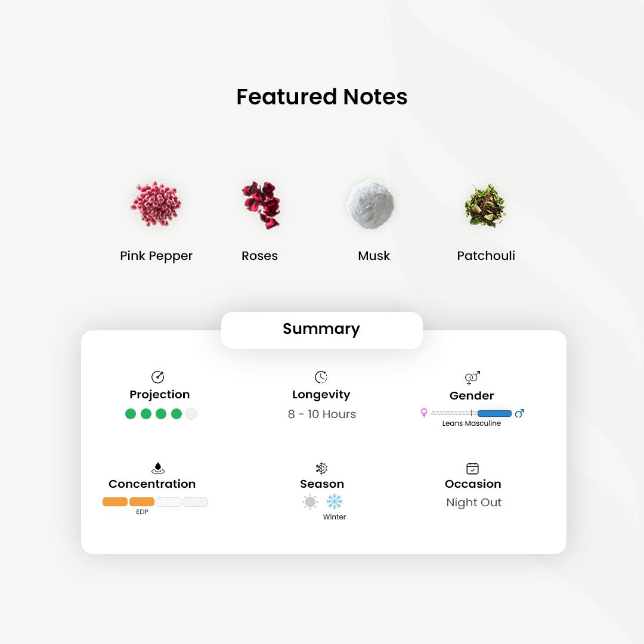Click the Patchouli leaves image
The image size is (644, 644).
pyautogui.click(x=485, y=206)
